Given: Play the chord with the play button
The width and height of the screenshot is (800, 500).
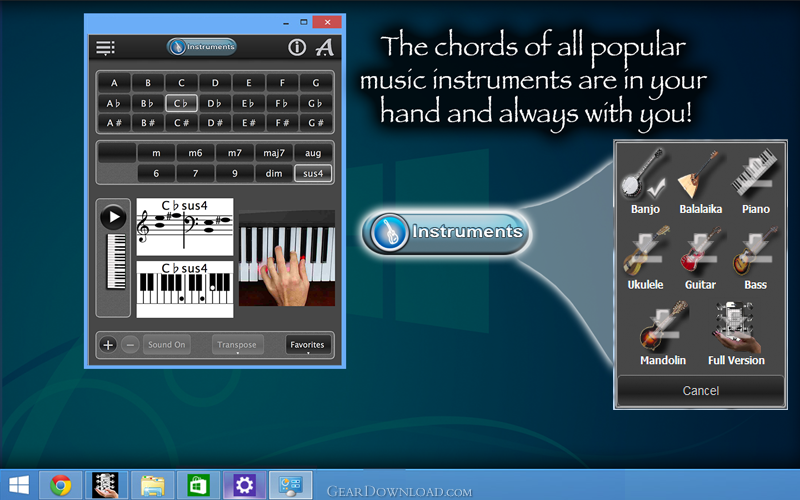Looking at the screenshot, I should 113,217.
